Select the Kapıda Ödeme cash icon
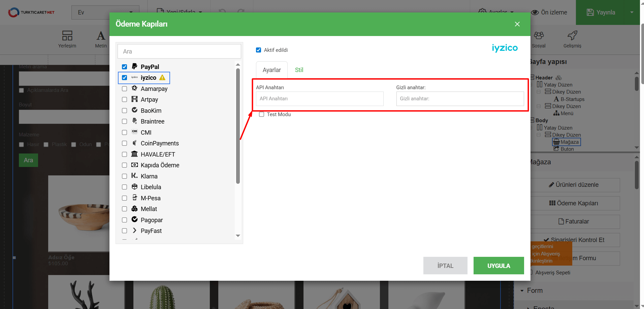The height and width of the screenshot is (309, 644). tap(134, 165)
